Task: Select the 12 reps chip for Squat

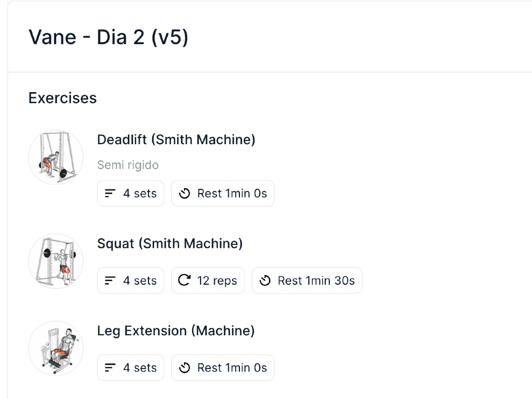Action: point(208,281)
